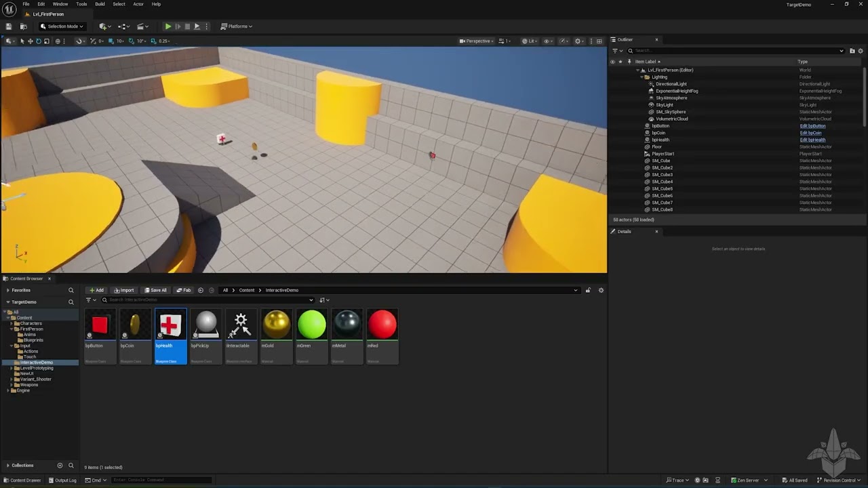The width and height of the screenshot is (868, 488).
Task: Open Edit menu
Action: [x=41, y=4]
